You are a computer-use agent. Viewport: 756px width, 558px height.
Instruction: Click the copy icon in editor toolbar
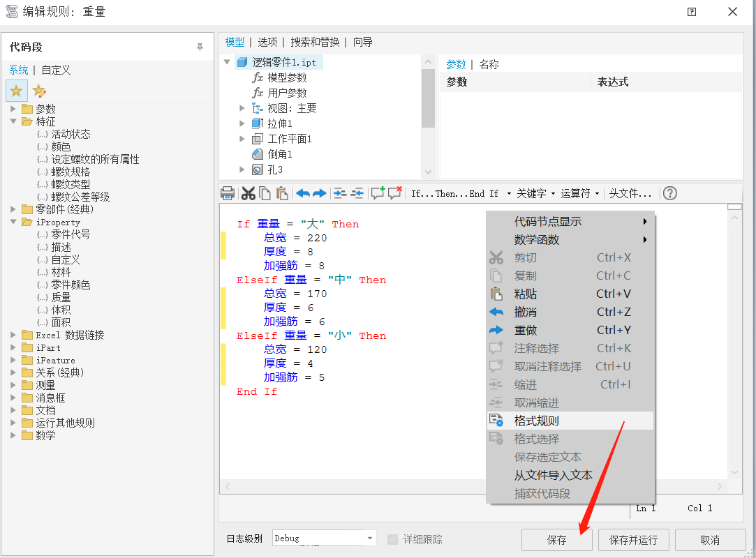(x=265, y=194)
